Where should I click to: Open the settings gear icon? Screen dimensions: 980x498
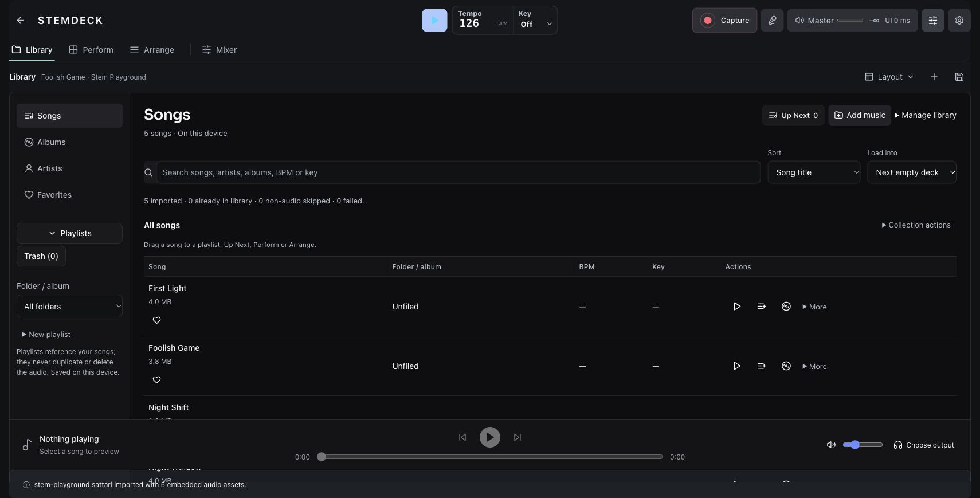959,21
